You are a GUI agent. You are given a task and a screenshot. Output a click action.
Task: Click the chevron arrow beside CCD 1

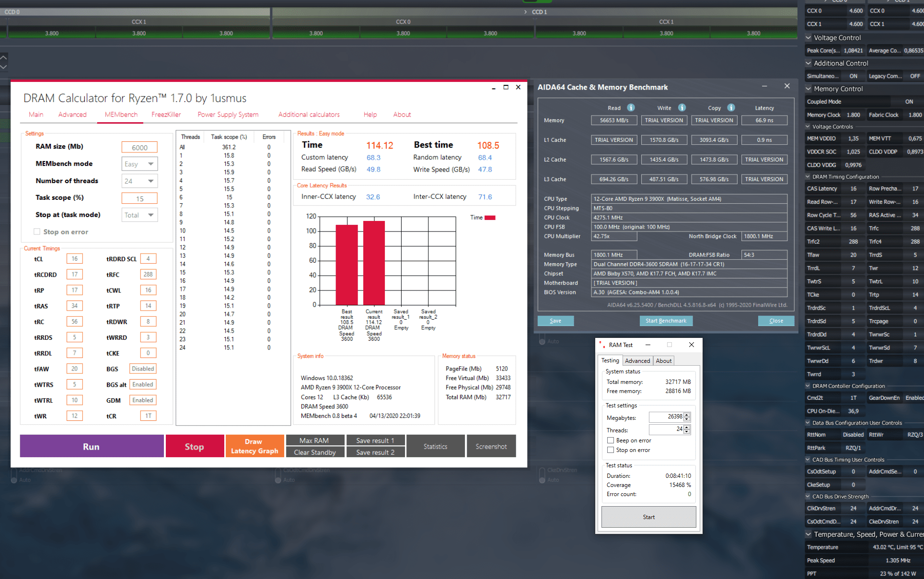[x=525, y=12]
